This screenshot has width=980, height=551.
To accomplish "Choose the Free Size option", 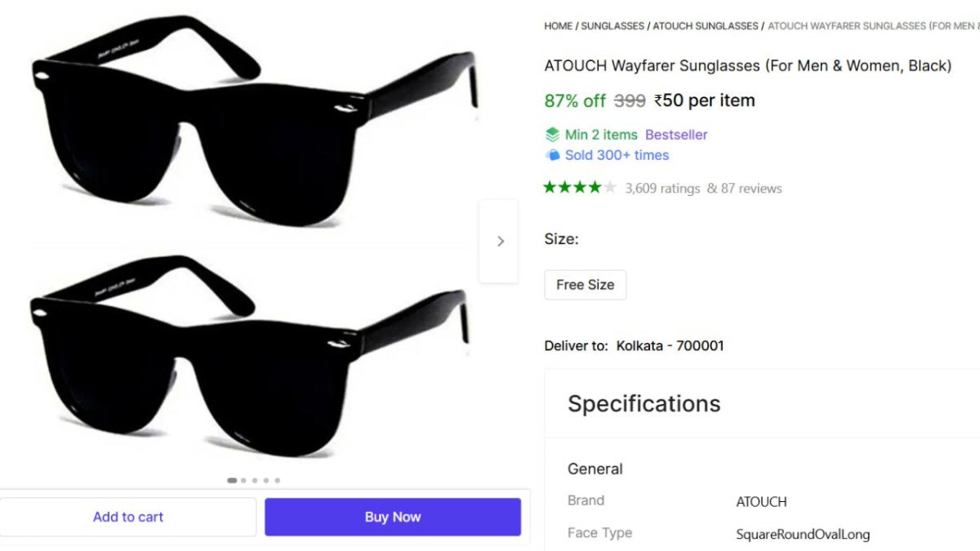I will click(585, 285).
